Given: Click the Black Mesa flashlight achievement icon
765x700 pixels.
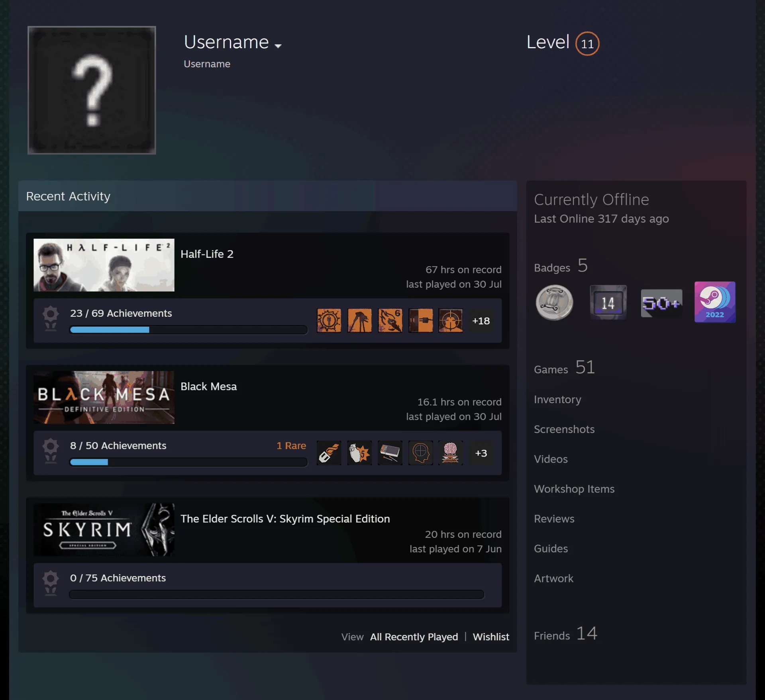Looking at the screenshot, I should tap(329, 453).
